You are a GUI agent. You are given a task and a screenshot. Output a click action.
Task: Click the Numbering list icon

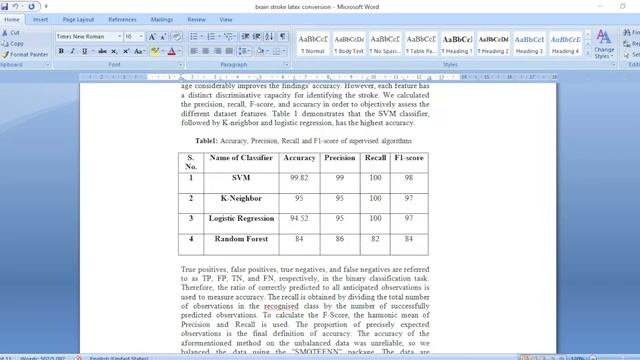(211, 37)
